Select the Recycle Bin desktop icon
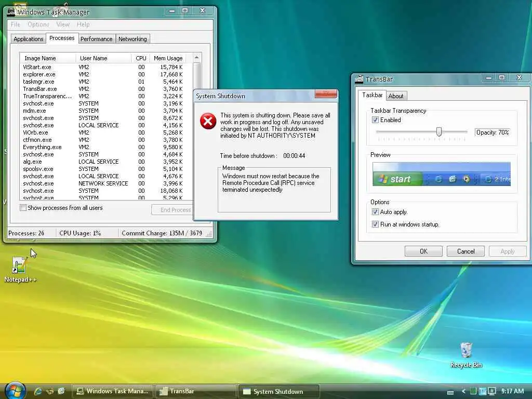Image resolution: width=532 pixels, height=399 pixels. point(466,355)
